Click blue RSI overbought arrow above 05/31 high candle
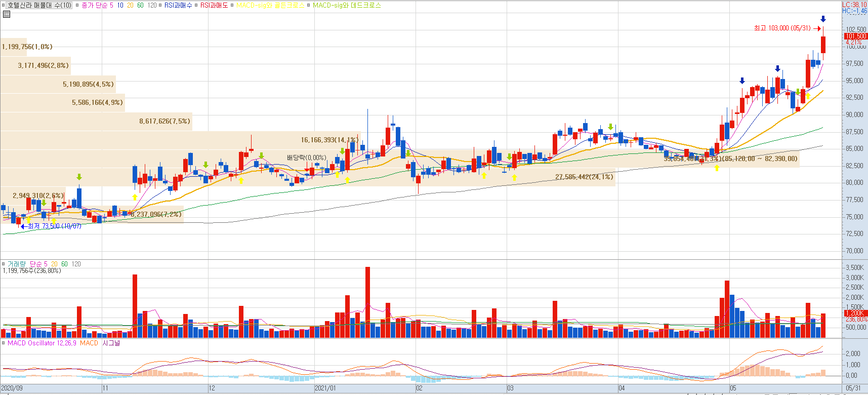868x395 pixels. [x=823, y=19]
